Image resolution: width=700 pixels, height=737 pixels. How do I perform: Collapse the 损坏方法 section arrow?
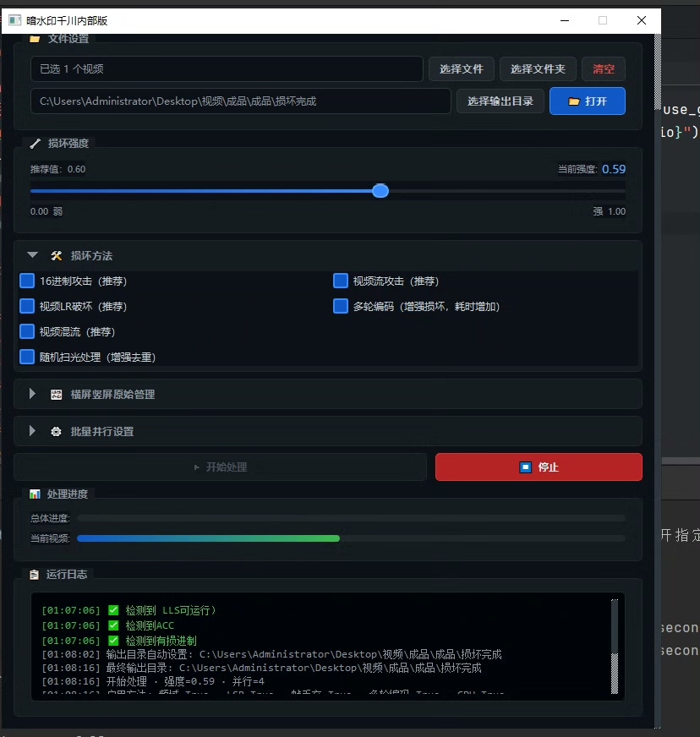(32, 255)
